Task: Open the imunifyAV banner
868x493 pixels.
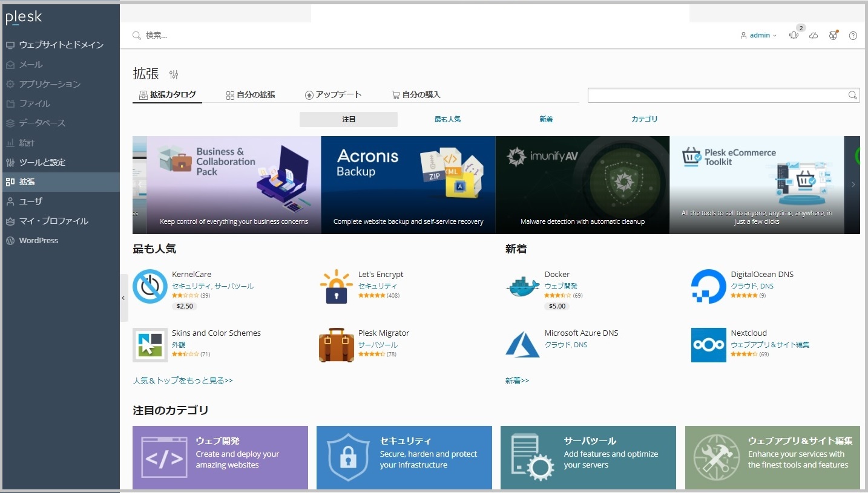Action: (582, 184)
